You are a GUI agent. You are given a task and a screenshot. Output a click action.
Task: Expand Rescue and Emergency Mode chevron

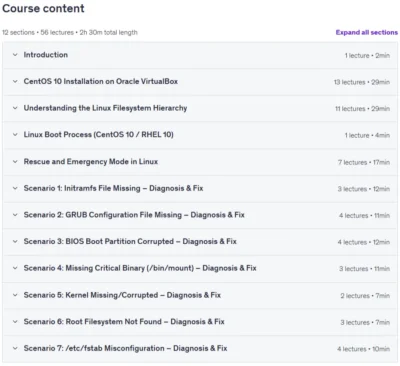15,162
